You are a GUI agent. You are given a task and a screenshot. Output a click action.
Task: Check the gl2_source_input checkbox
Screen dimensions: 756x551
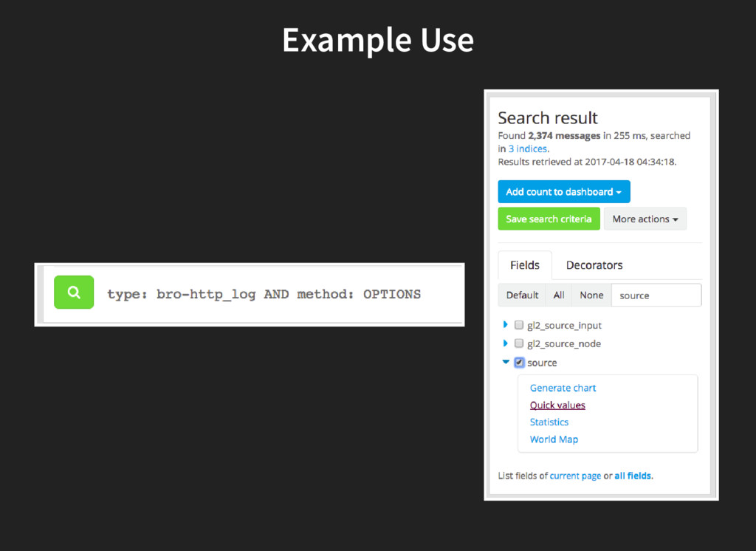pyautogui.click(x=519, y=325)
